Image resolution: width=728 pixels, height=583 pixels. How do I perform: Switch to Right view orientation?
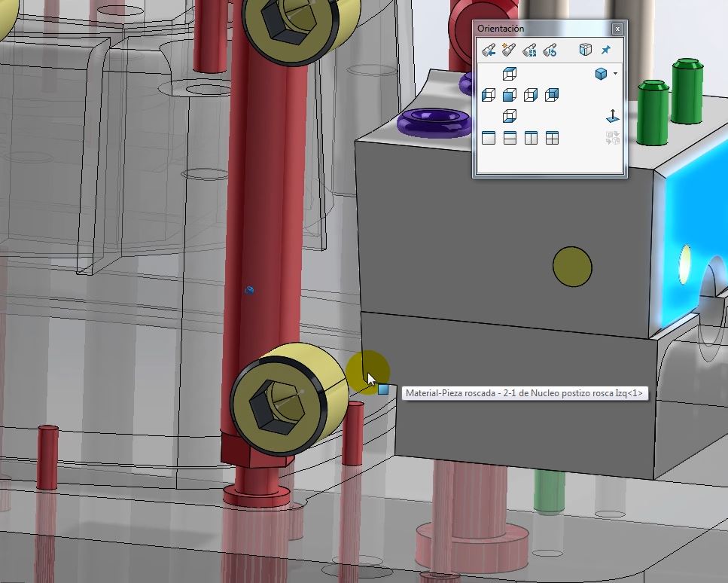pos(531,95)
